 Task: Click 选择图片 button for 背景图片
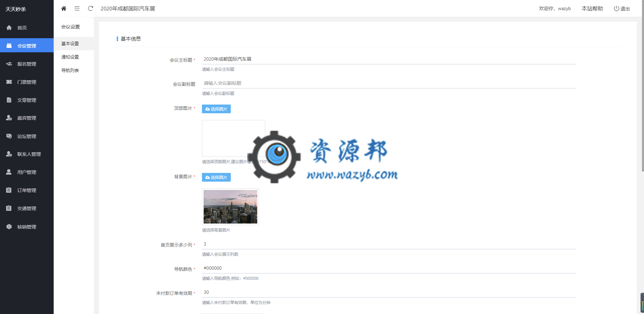click(x=216, y=177)
